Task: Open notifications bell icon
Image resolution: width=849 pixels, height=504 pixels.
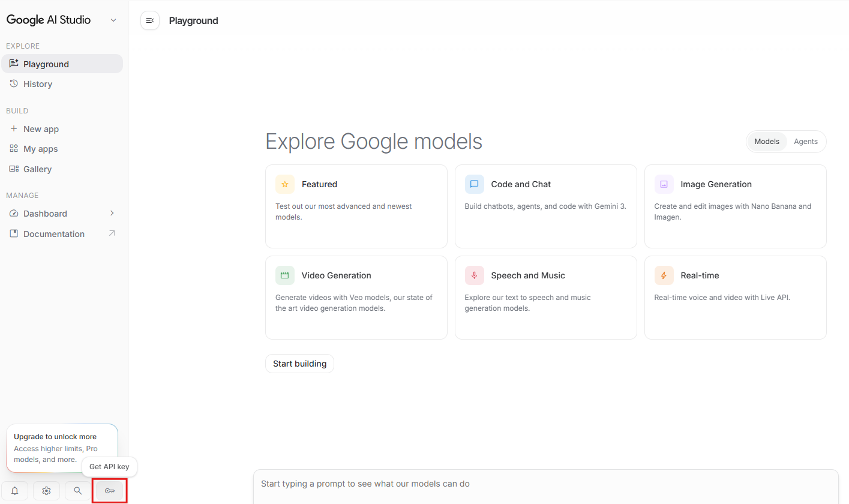Action: tap(15, 491)
